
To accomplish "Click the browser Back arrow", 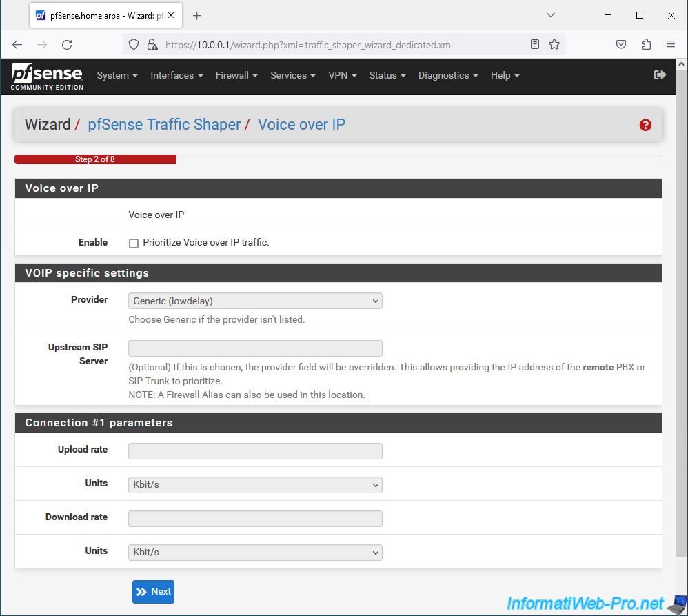I will 17,44.
